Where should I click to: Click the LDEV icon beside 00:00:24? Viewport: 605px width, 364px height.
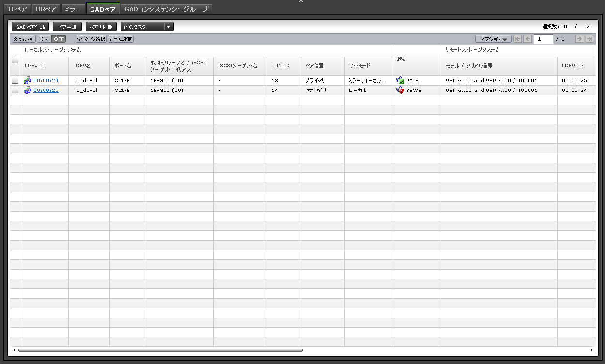point(28,81)
